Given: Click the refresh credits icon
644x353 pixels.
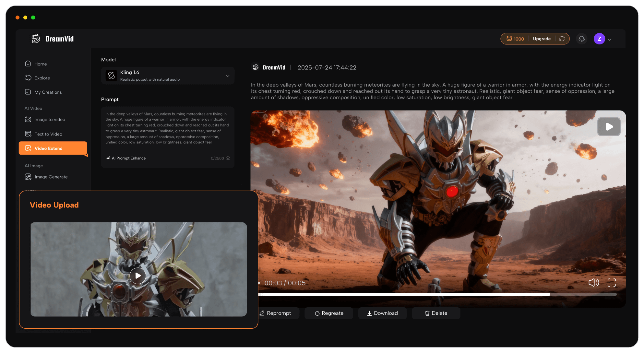Looking at the screenshot, I should tap(562, 39).
